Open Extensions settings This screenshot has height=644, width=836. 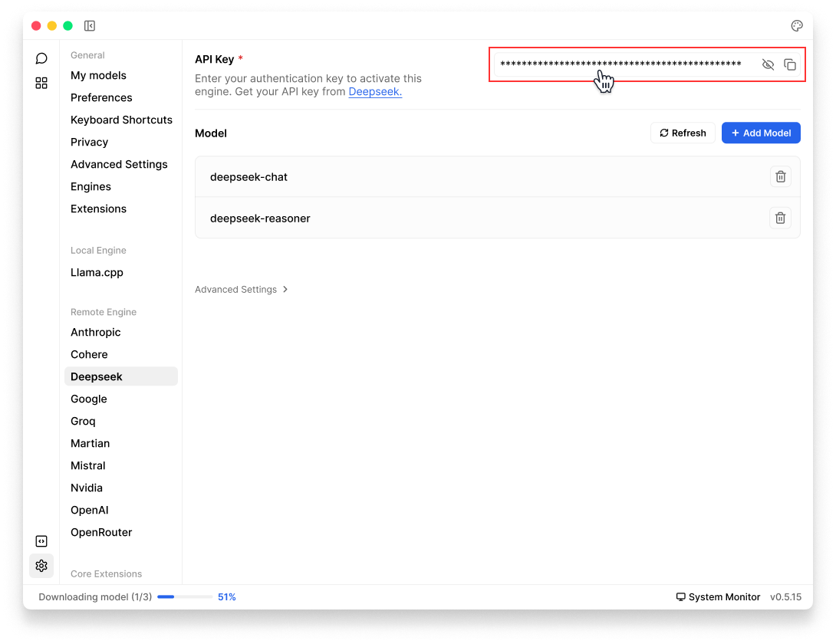coord(99,209)
